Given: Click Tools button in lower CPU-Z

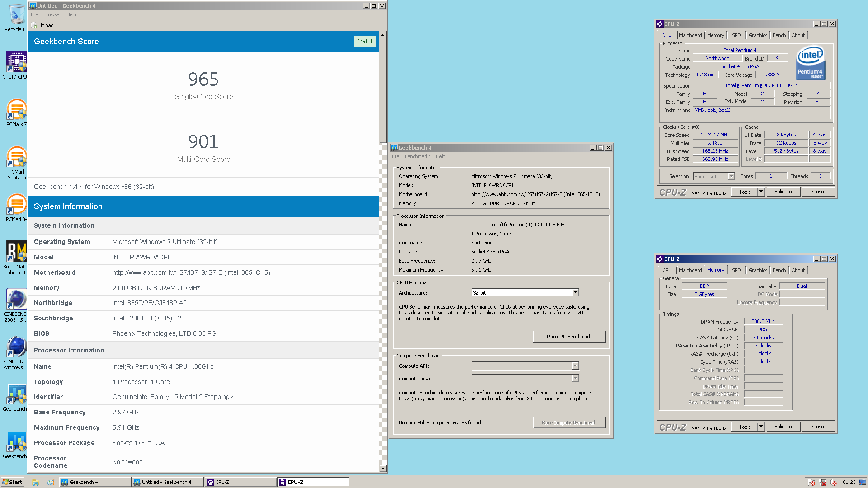Looking at the screenshot, I should click(745, 427).
